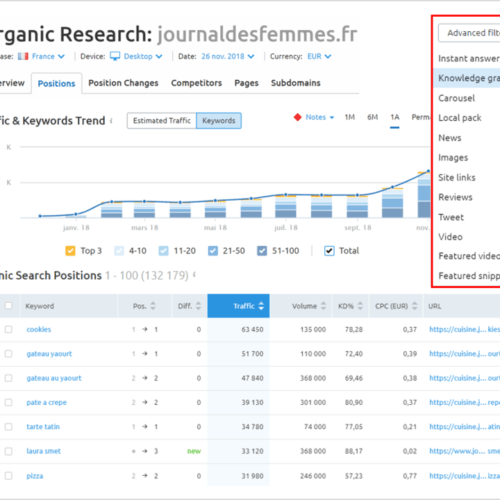Viewport: 500px width, 500px height.
Task: Open the gateau au yaourt keyword link
Action: click(54, 378)
